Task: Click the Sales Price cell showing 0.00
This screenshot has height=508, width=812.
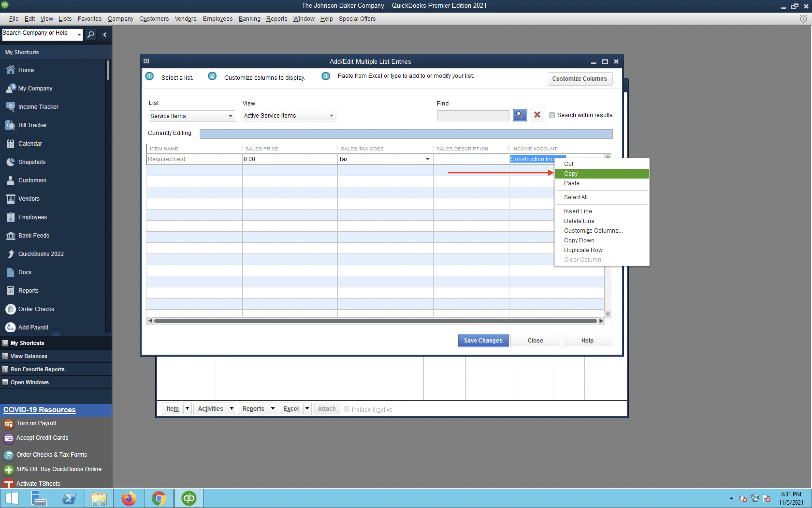Action: [290, 159]
